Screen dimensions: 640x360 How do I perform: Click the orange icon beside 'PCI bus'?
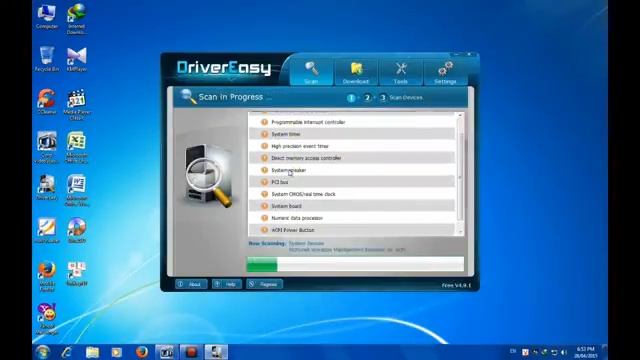point(264,182)
